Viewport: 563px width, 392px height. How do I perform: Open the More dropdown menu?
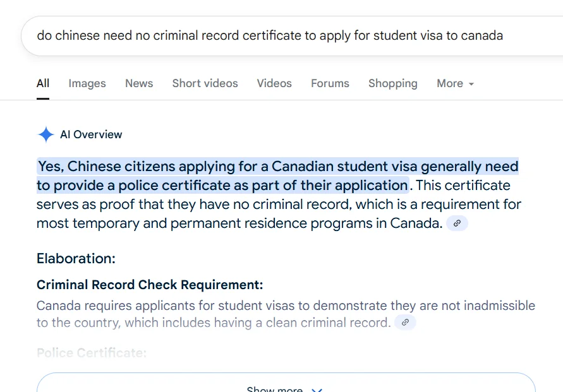455,83
